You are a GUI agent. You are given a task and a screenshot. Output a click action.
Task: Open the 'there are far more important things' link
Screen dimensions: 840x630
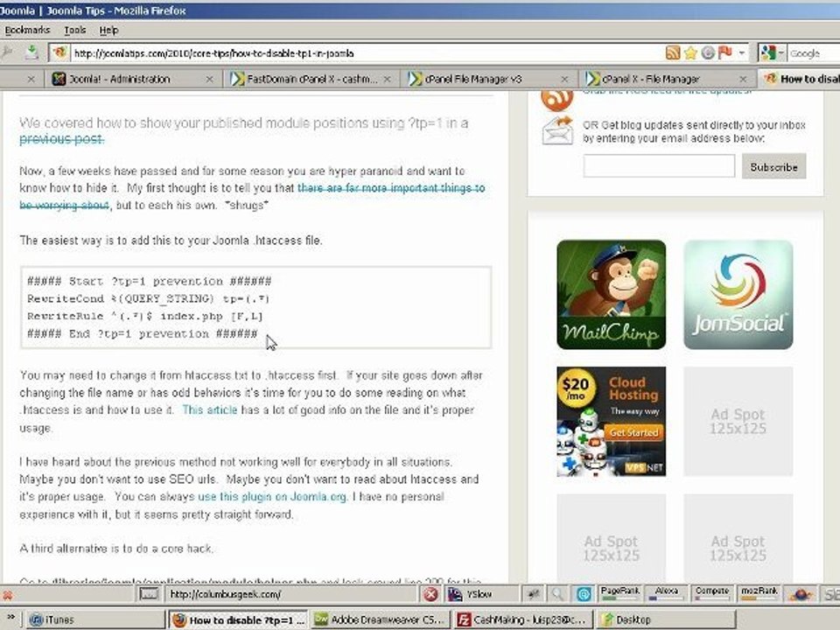tap(391, 188)
